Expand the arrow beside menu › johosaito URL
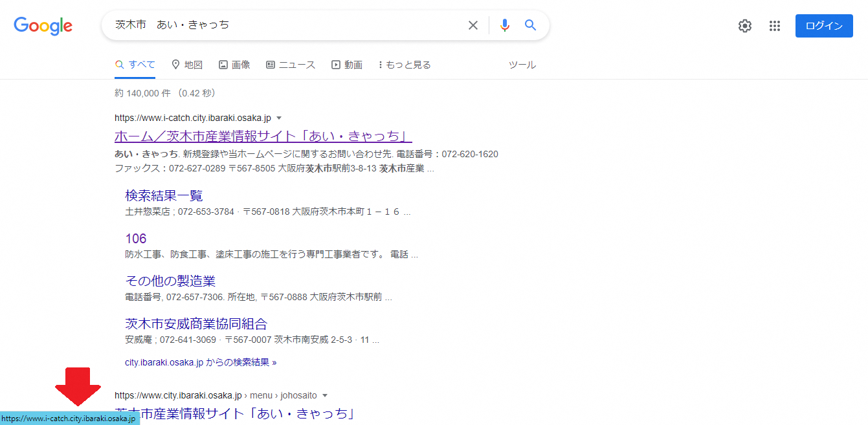868x425 pixels. coord(325,395)
